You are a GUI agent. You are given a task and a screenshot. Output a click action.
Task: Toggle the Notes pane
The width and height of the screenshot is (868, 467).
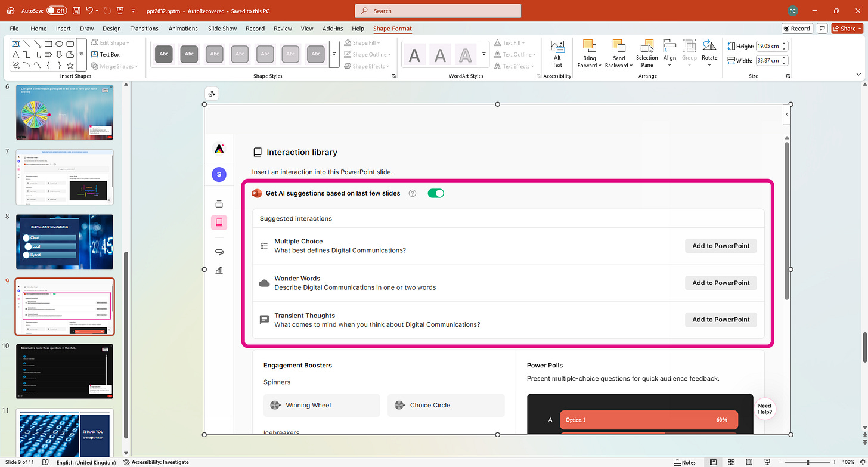click(684, 462)
